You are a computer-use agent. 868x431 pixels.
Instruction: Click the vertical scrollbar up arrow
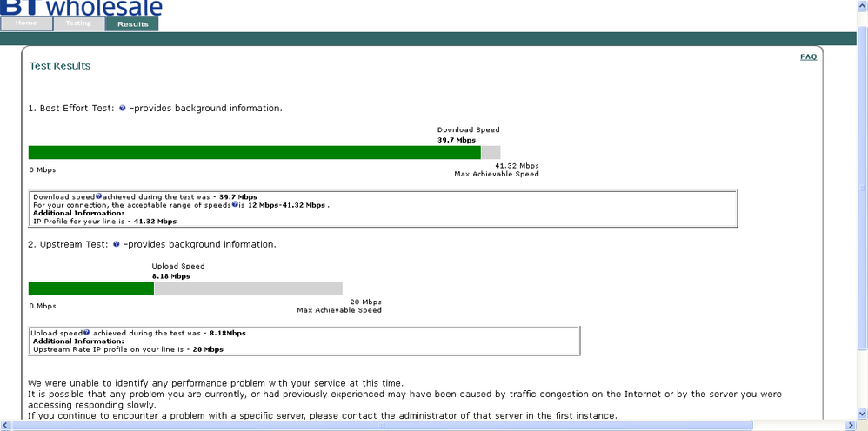point(863,4)
